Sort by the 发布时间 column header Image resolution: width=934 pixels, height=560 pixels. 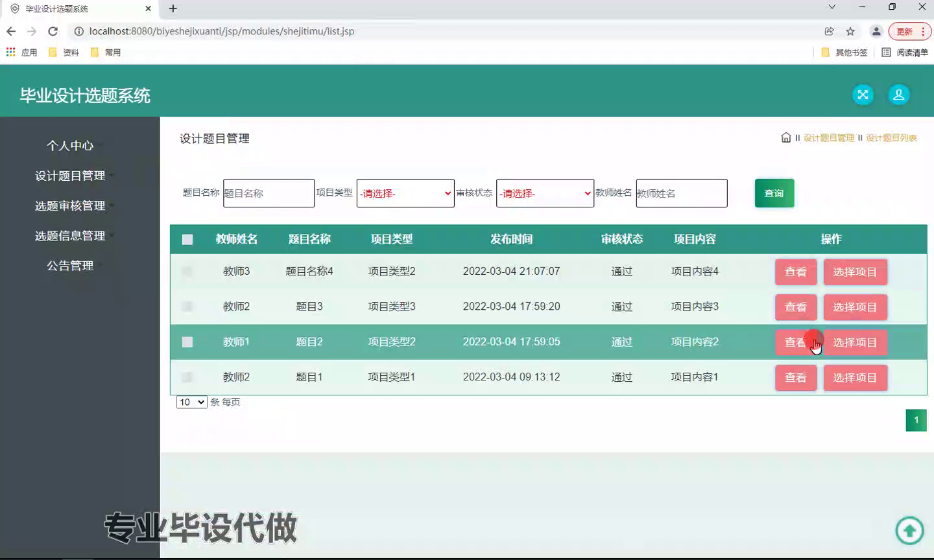coord(511,239)
